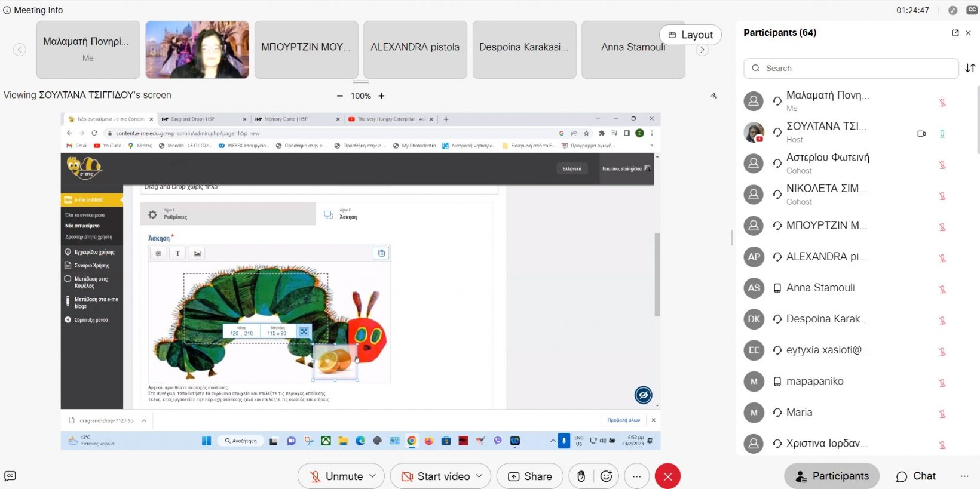The width and height of the screenshot is (980, 489).
Task: Open closed captions icon at bottom left
Action: [x=10, y=476]
